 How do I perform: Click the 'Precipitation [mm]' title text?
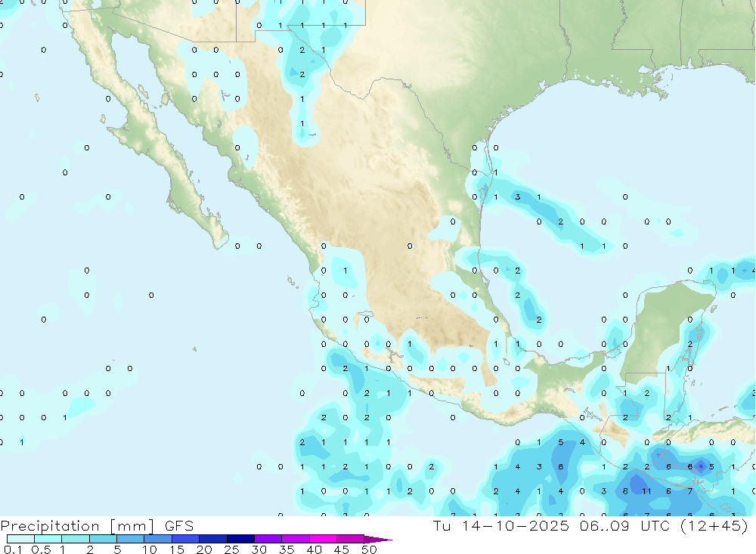coord(78,526)
